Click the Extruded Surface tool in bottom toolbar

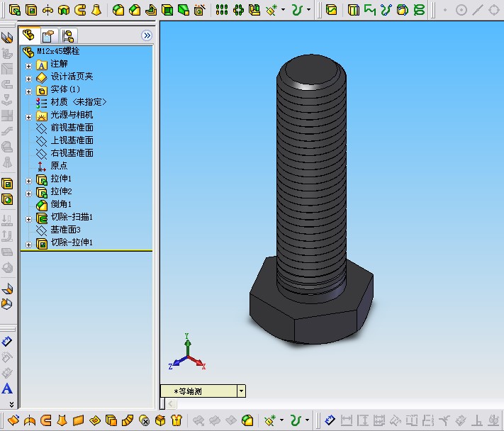[13, 420]
